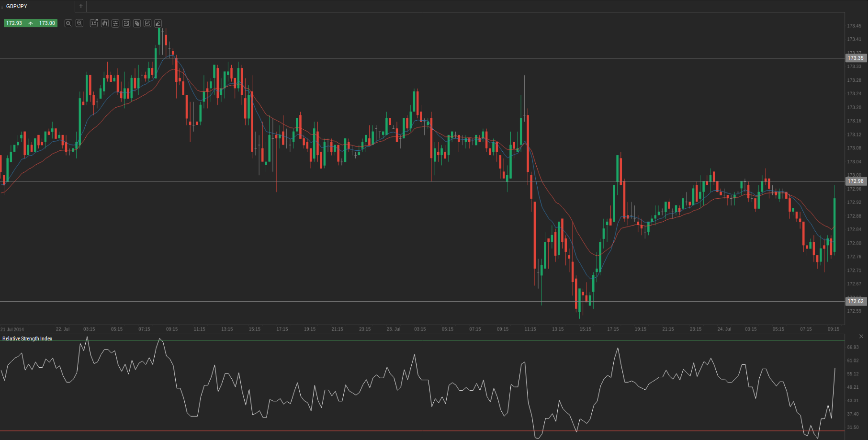The height and width of the screenshot is (440, 868).
Task: Switch to the GBP/JPY tab
Action: click(x=17, y=6)
